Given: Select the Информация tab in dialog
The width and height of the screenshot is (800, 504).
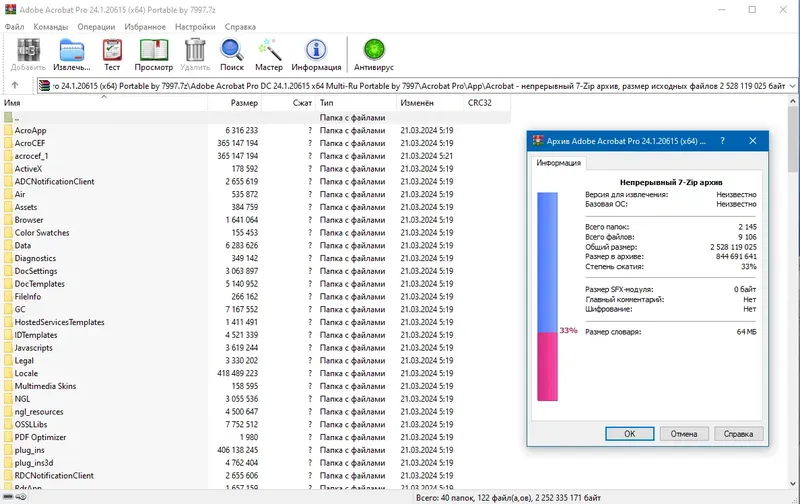Looking at the screenshot, I should click(x=559, y=163).
